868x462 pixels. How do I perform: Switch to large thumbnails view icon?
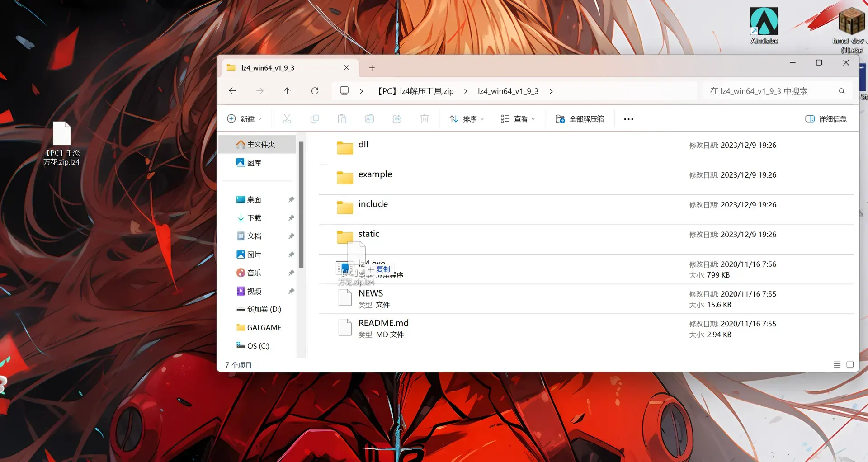click(x=850, y=365)
